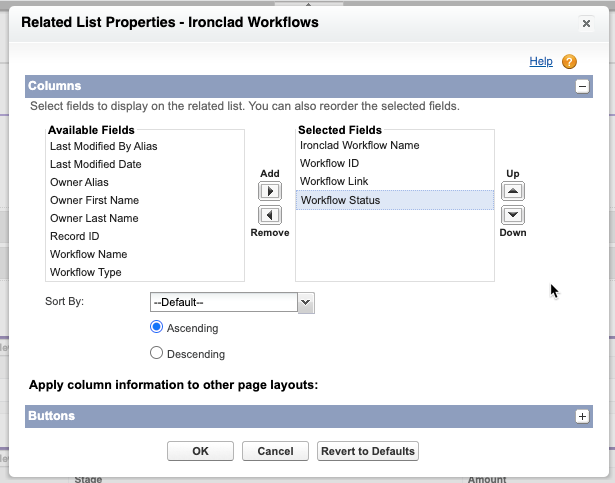The height and width of the screenshot is (483, 615).
Task: Open the Help link
Action: coord(541,61)
